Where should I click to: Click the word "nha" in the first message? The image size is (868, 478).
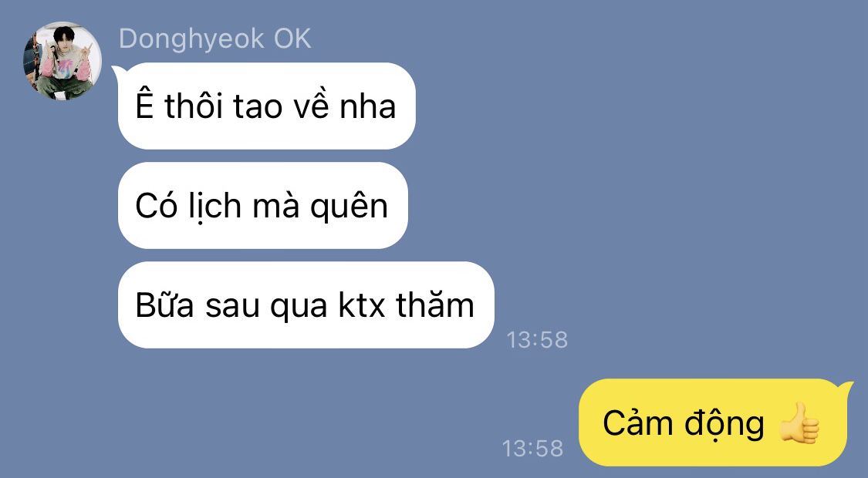tap(367, 106)
